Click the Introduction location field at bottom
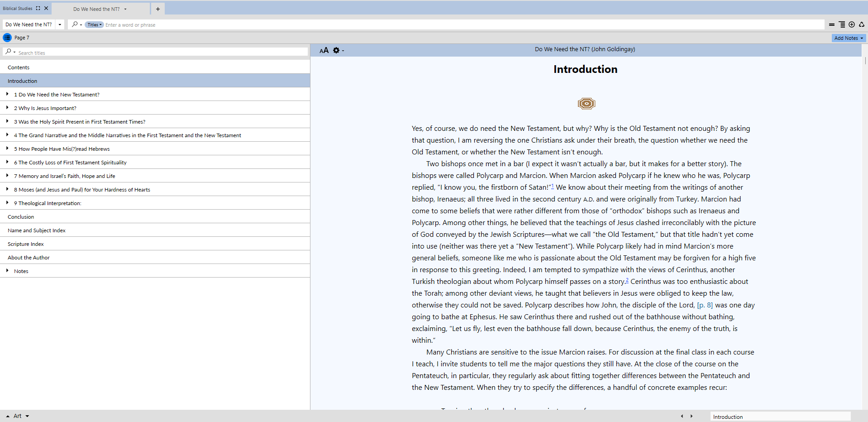 pyautogui.click(x=781, y=417)
